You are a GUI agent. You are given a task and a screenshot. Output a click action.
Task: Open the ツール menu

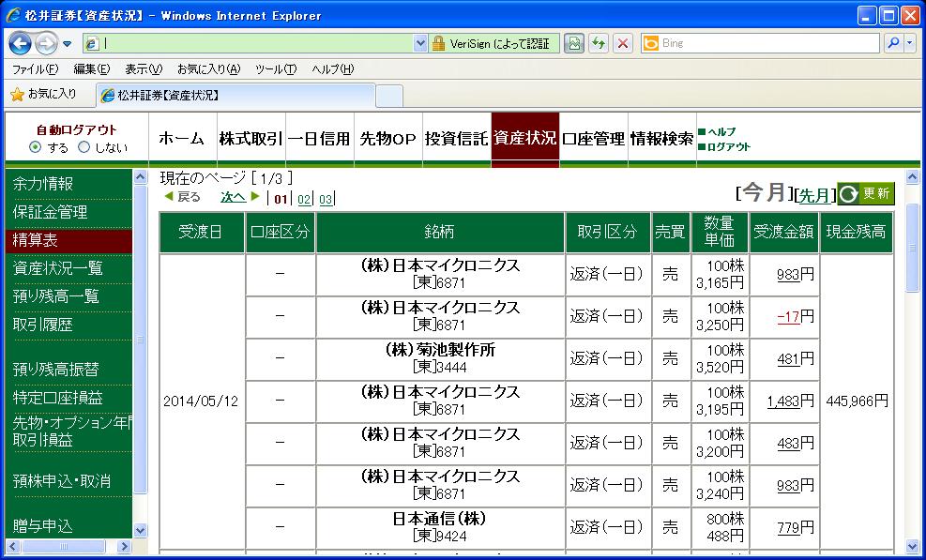pyautogui.click(x=275, y=69)
